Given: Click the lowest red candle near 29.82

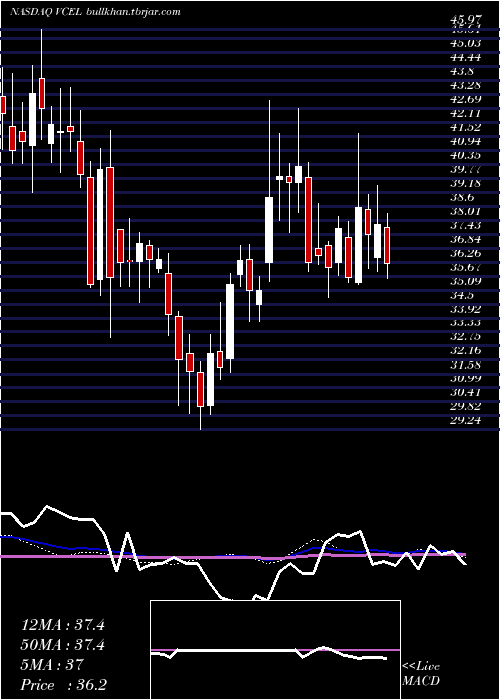Looking at the screenshot, I should tap(200, 389).
